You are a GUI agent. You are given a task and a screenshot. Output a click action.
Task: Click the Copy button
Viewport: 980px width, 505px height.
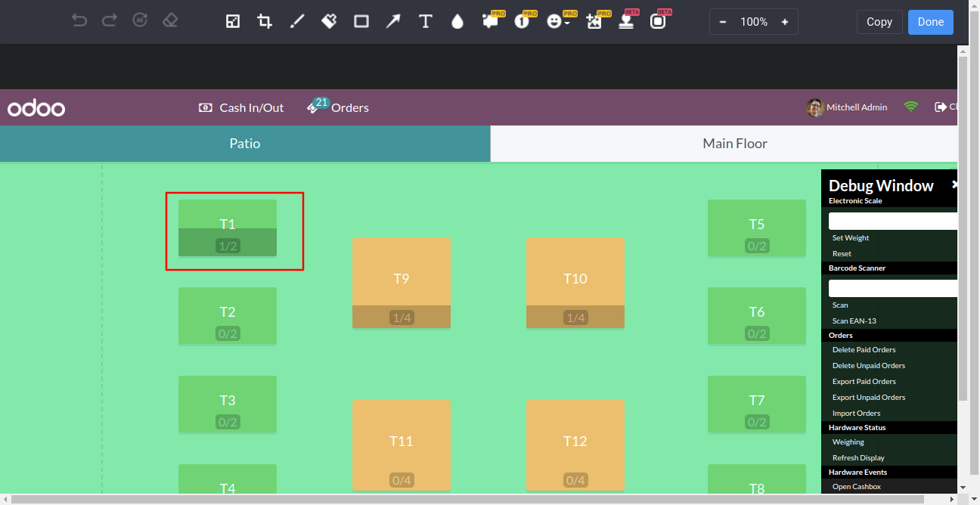pos(879,22)
